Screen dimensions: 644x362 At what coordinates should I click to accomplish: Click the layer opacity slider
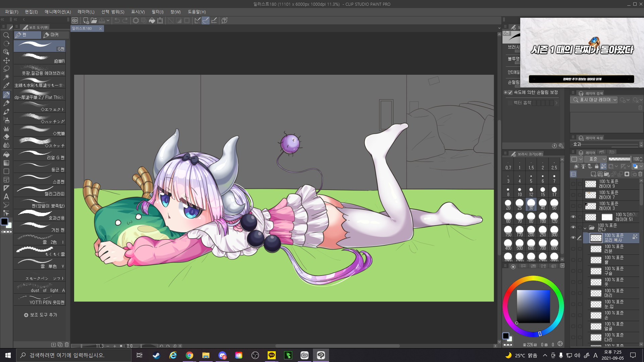620,159
